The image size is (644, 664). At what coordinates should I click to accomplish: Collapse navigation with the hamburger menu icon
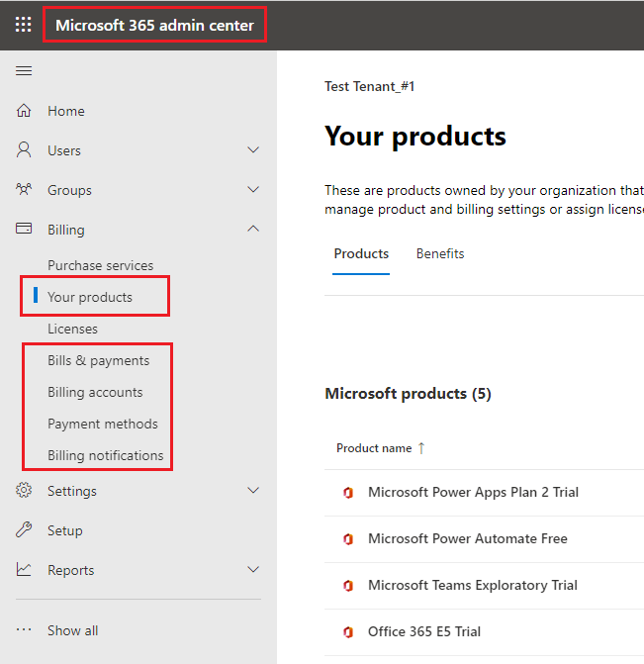(24, 70)
